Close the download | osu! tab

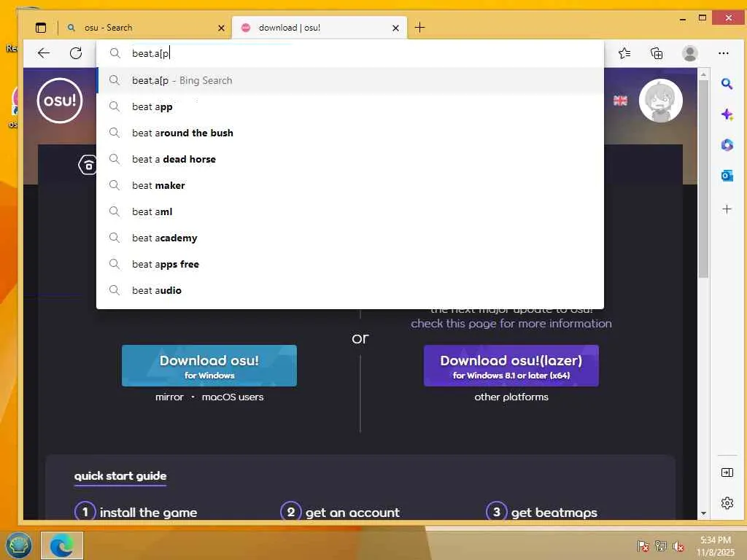point(395,28)
